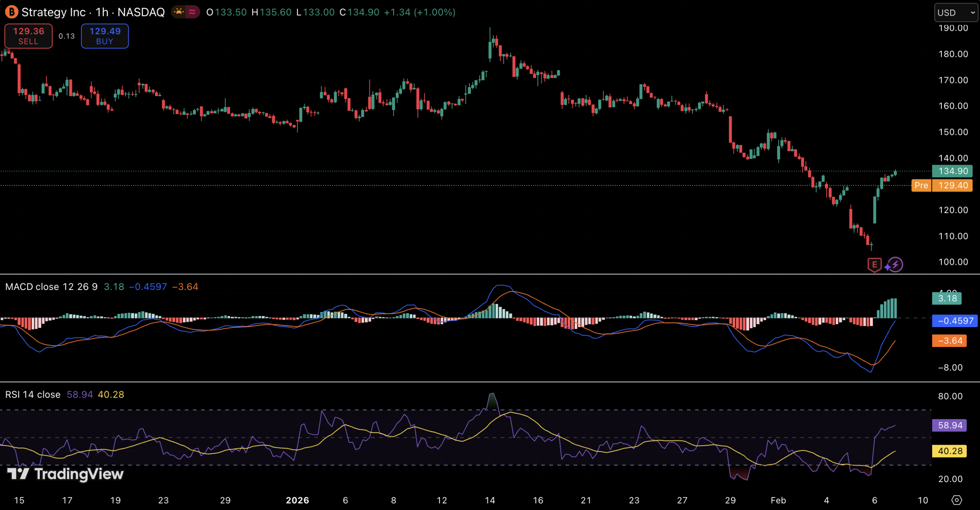Image resolution: width=980 pixels, height=510 pixels.
Task: Select the RSI 14 close legend
Action: 33,394
